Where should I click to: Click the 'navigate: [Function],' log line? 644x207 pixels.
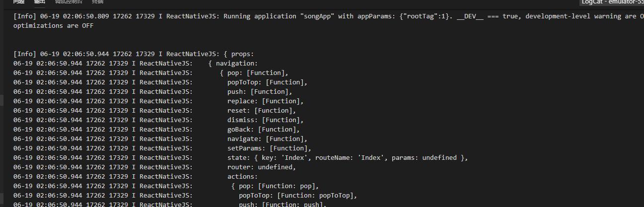click(267, 139)
